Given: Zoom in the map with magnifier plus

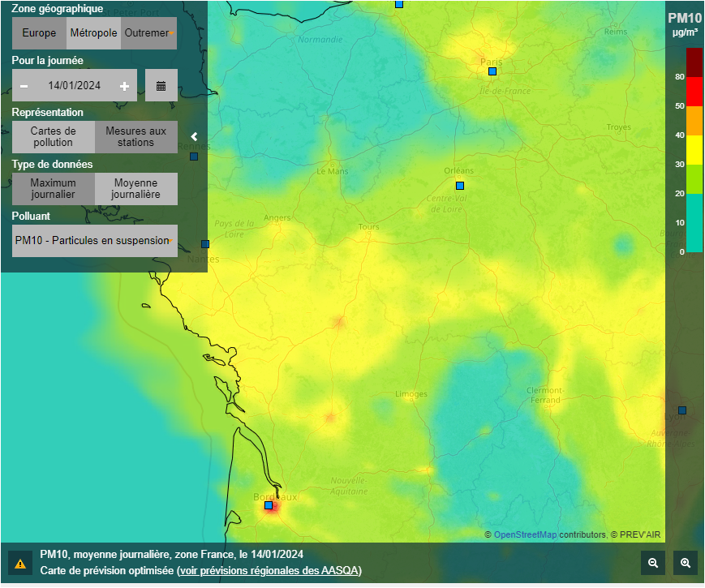Looking at the screenshot, I should 686,563.
